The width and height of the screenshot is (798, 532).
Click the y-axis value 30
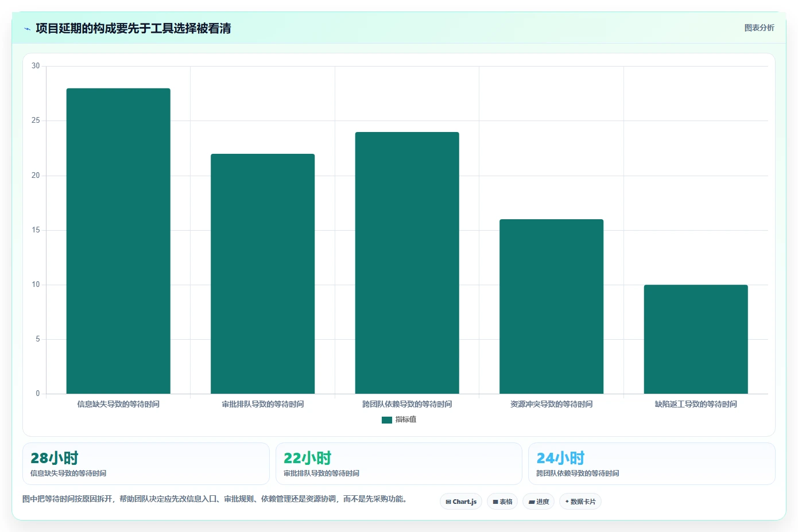tap(36, 66)
